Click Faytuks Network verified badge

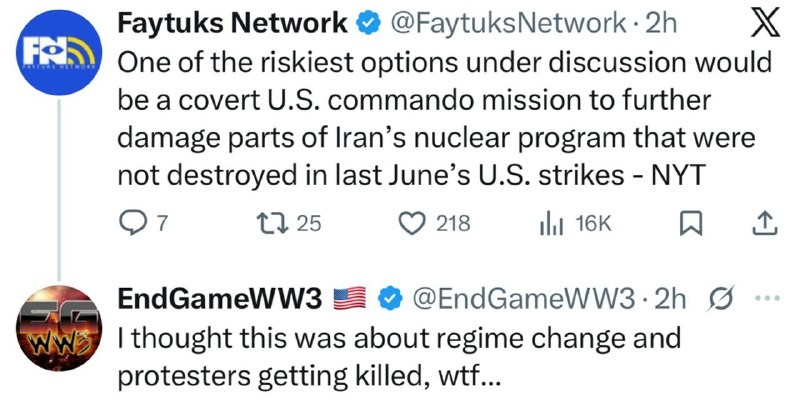pos(367,22)
